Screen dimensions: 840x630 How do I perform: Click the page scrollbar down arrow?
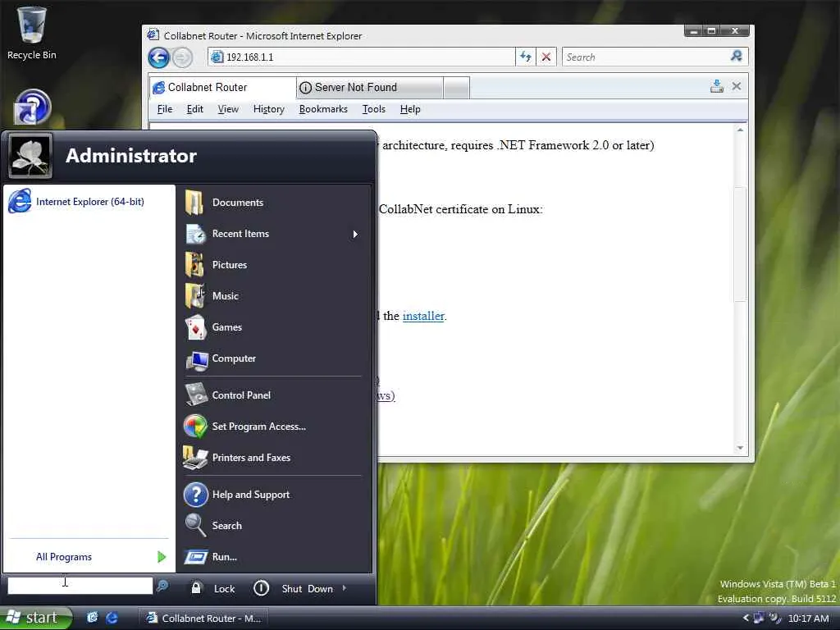[x=740, y=447]
